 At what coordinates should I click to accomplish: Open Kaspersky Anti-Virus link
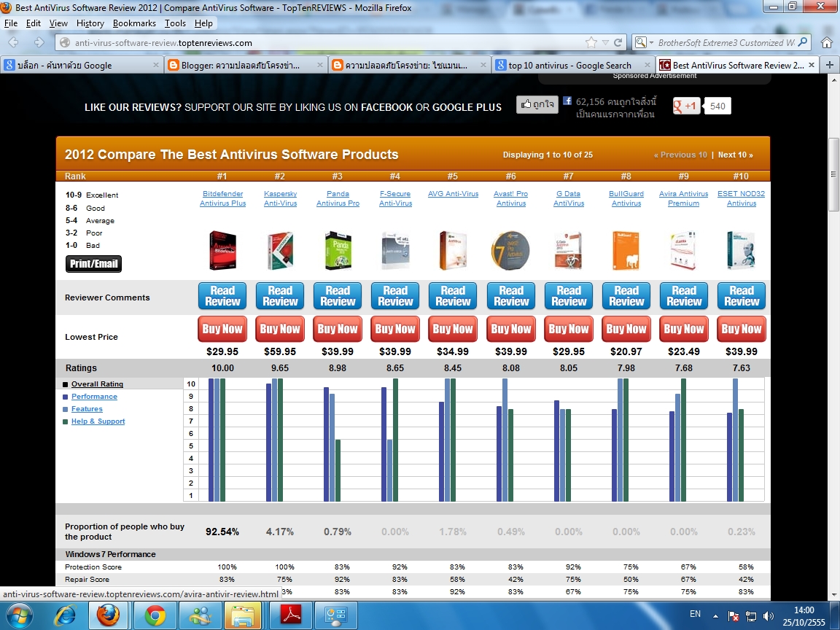[280, 198]
